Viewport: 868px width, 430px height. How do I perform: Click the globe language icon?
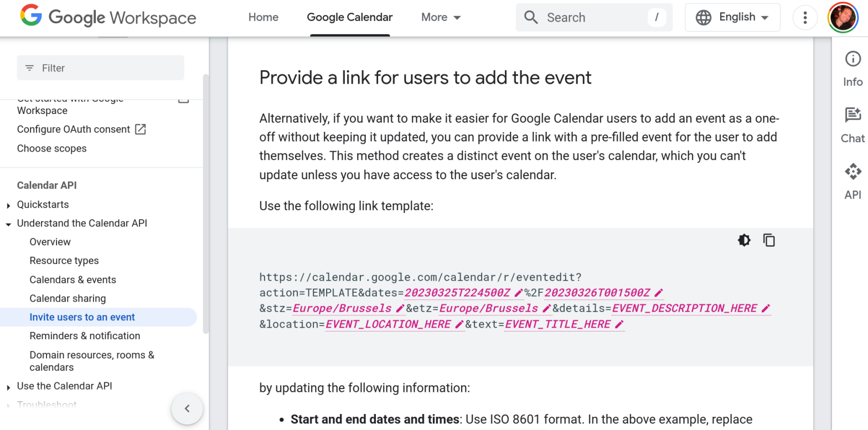click(704, 17)
